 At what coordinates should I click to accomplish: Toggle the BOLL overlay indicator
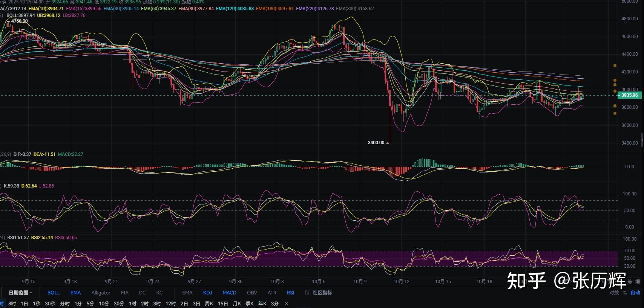(54, 293)
